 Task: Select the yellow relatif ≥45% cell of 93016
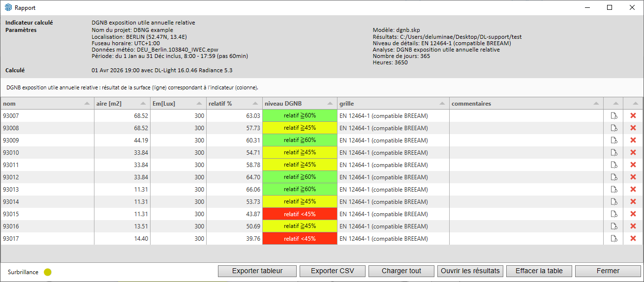coord(300,226)
